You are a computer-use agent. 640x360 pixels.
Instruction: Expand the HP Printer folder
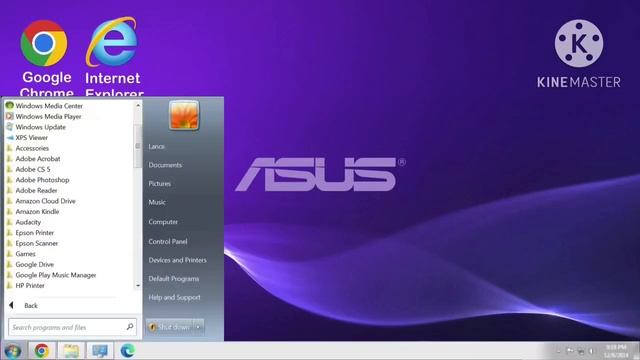point(26,286)
